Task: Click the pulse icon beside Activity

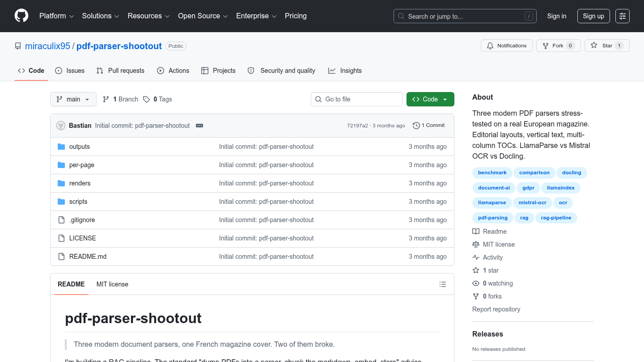Action: pos(476,257)
